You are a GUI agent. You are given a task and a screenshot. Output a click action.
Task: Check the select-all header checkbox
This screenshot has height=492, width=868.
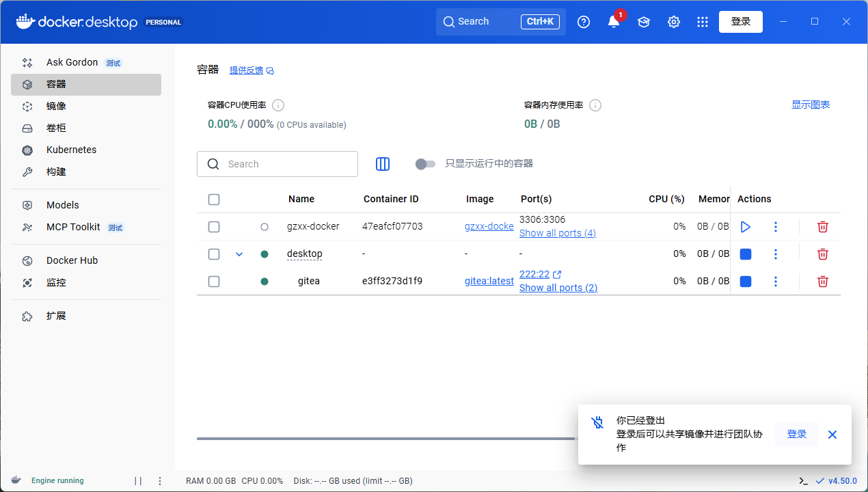click(x=214, y=200)
